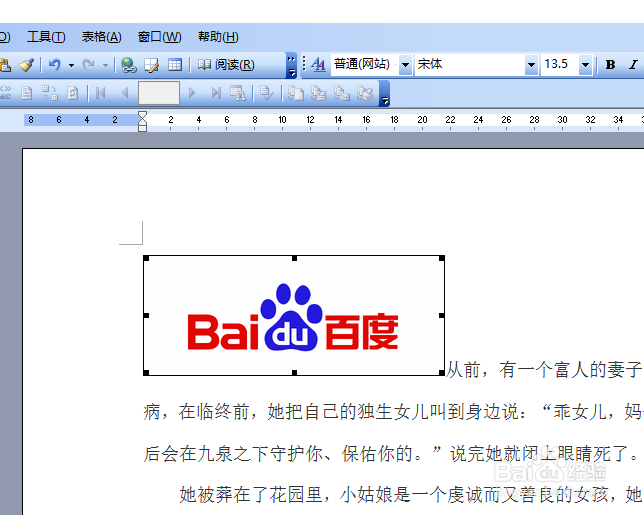Click text line starting 病，在临终前
The height and width of the screenshot is (515, 644).
point(393,412)
